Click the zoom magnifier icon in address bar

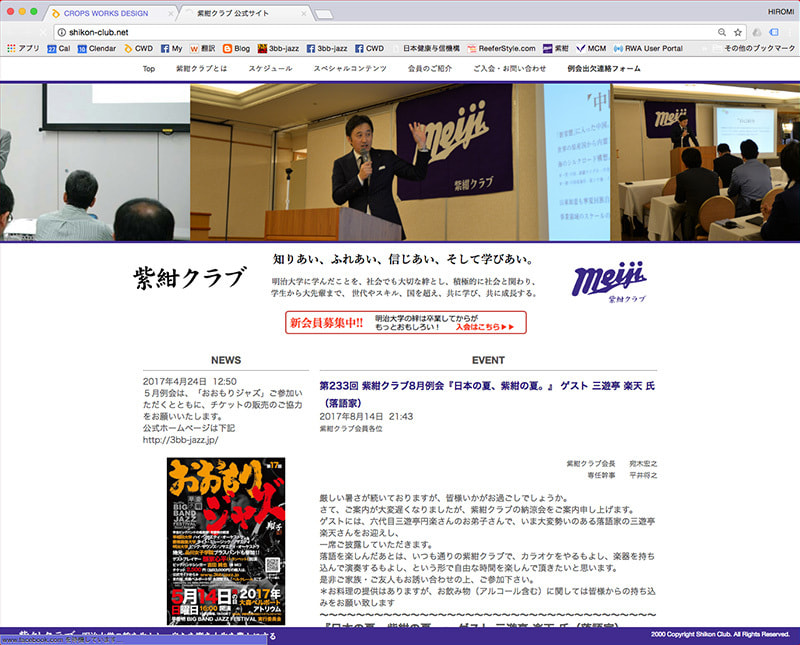tap(722, 32)
